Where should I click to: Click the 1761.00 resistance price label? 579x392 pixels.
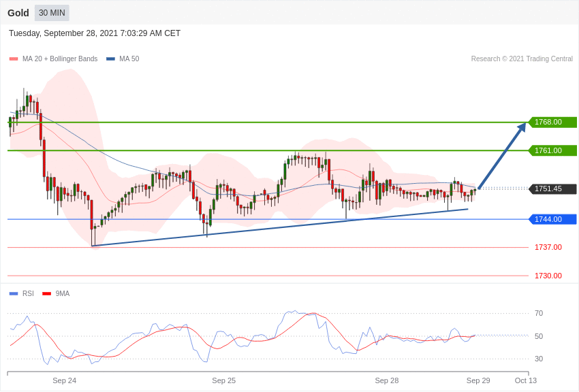click(553, 150)
